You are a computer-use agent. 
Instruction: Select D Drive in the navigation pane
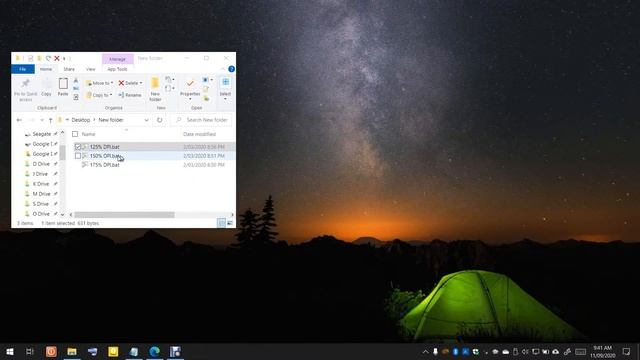pyautogui.click(x=41, y=164)
